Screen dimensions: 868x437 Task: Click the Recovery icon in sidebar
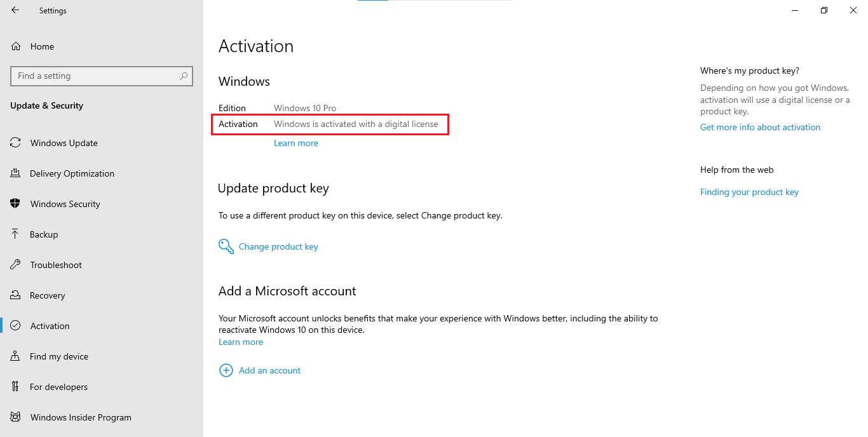(x=16, y=295)
